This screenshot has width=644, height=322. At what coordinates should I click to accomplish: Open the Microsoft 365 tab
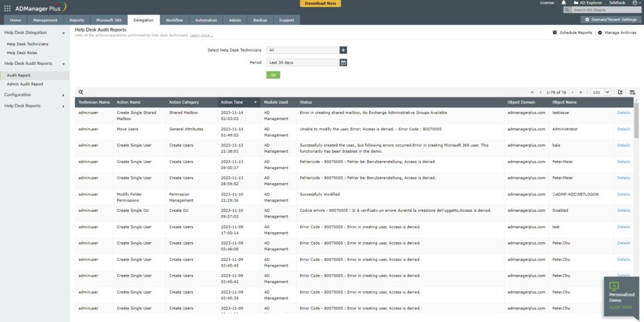point(109,20)
